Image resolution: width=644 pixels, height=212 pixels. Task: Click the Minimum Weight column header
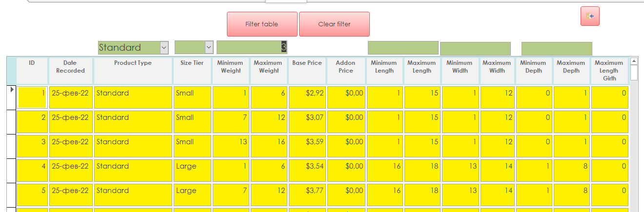[x=231, y=71]
